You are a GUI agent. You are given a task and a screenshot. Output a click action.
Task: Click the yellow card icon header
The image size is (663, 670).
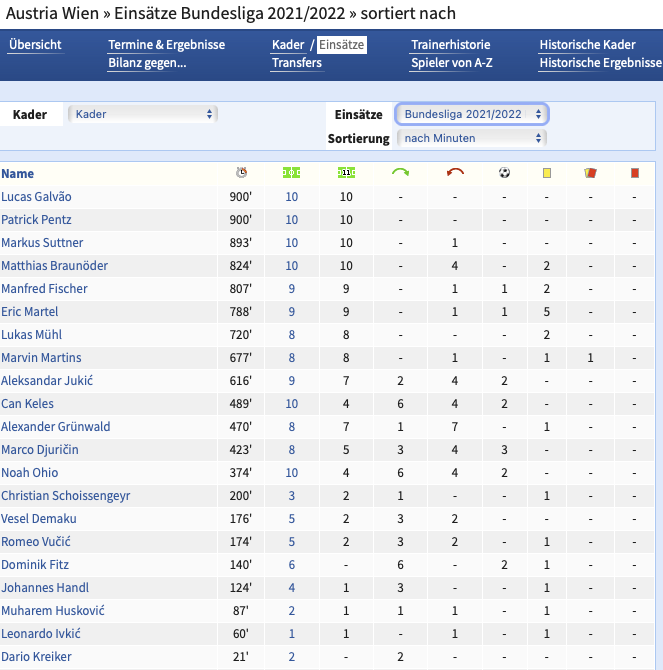pos(546,173)
